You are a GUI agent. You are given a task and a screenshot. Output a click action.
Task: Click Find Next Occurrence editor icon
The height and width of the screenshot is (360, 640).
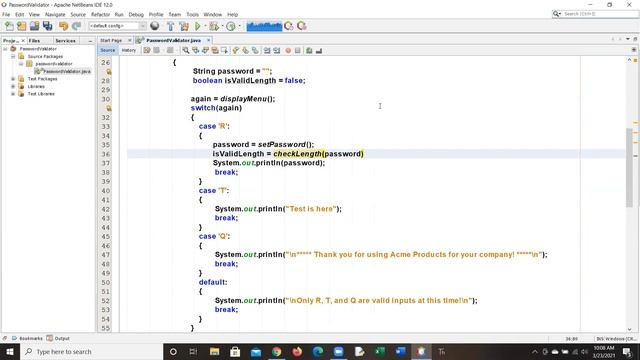tap(205, 51)
